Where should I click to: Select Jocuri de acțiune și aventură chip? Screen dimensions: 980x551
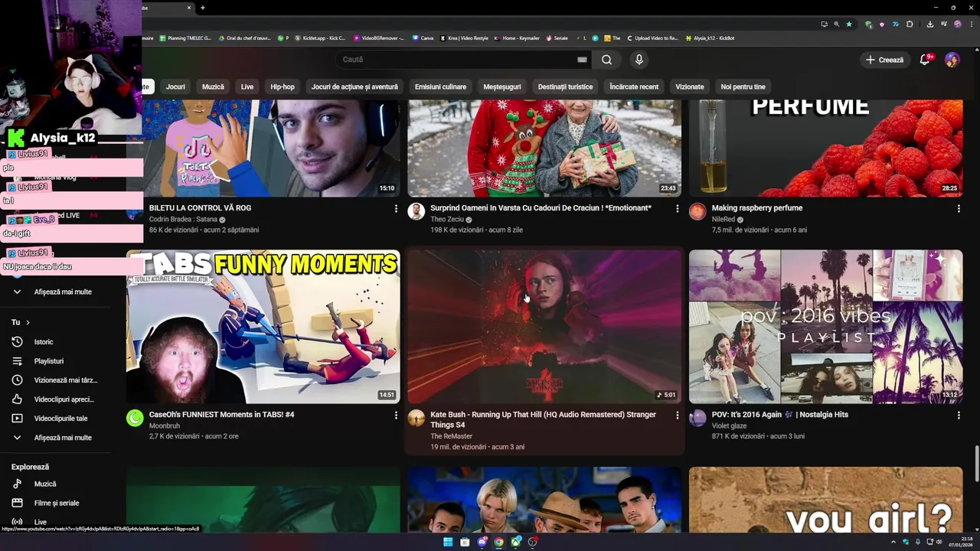tap(354, 86)
